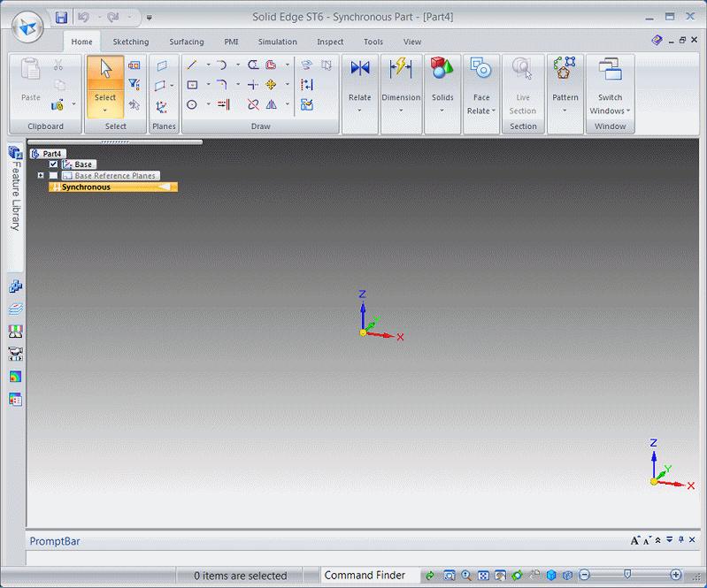Click the Solids shapes icon

click(x=442, y=68)
